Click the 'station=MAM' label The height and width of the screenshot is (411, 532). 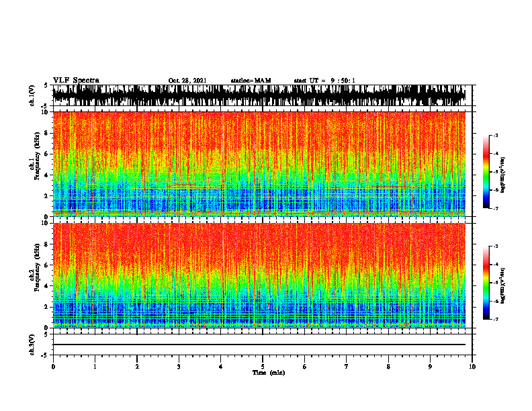pyautogui.click(x=251, y=81)
